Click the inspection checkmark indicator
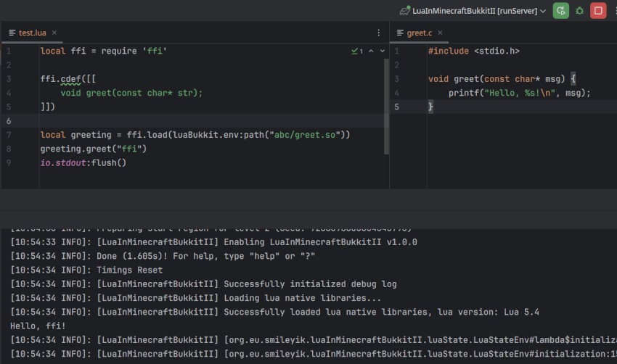617x364 pixels. coord(357,51)
